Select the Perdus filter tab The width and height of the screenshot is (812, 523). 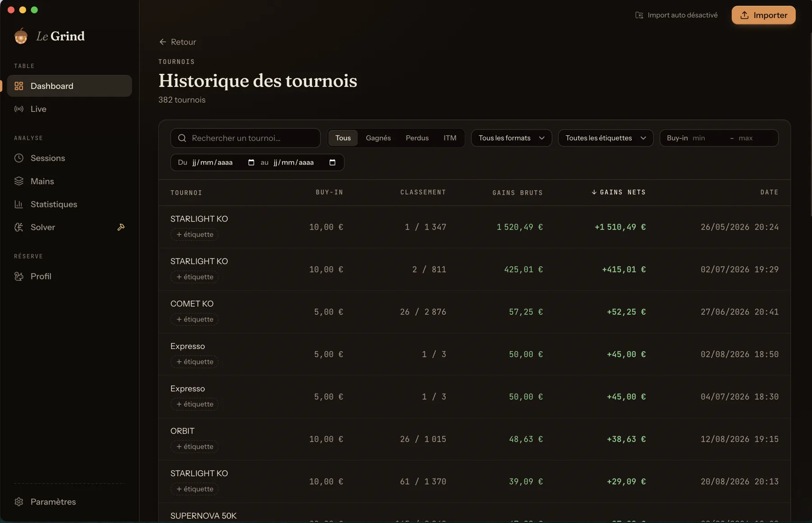[417, 138]
